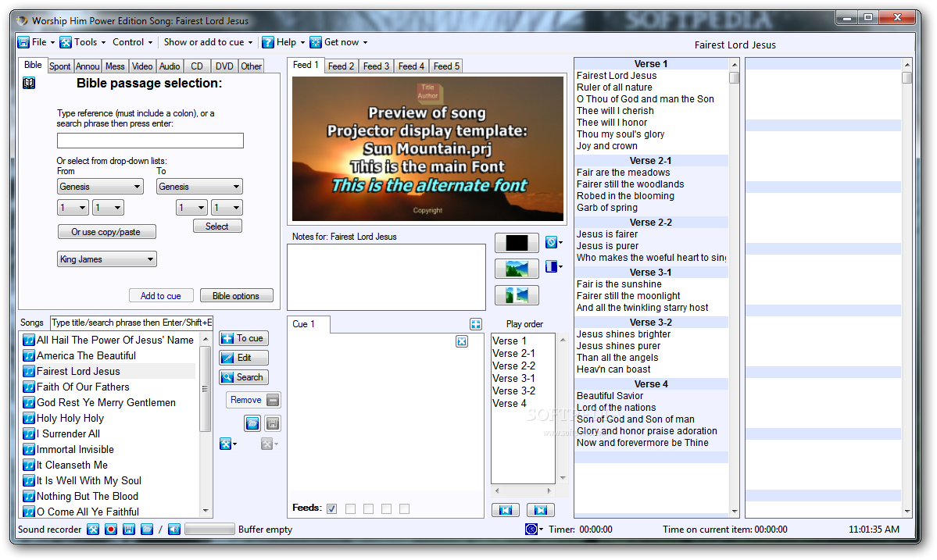
Task: Click the grey save cue icon
Action: tap(273, 423)
